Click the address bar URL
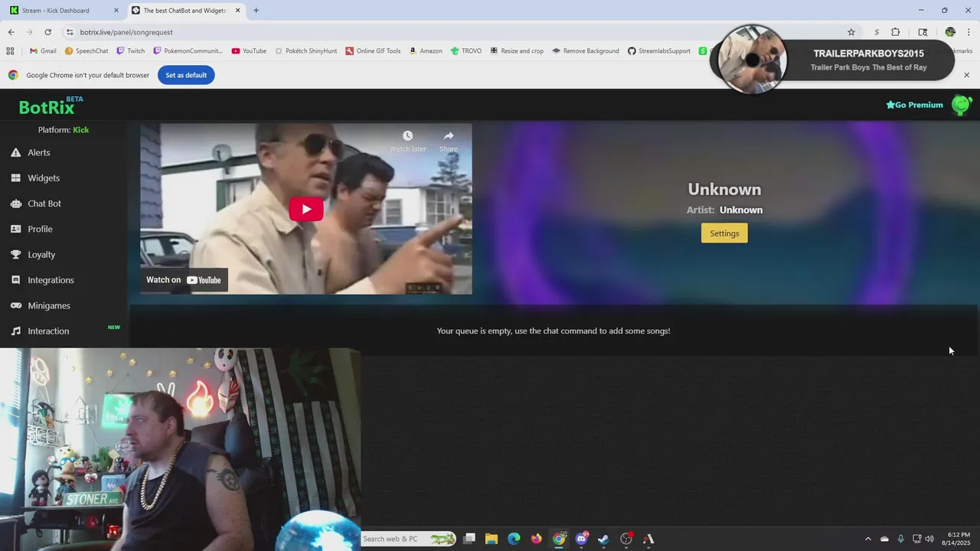The height and width of the screenshot is (551, 980). [126, 32]
